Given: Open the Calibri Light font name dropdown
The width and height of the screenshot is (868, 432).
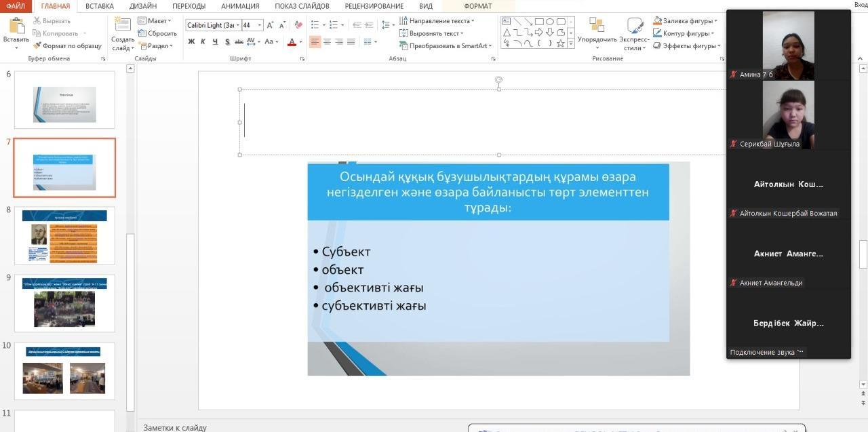Looking at the screenshot, I should coord(238,25).
